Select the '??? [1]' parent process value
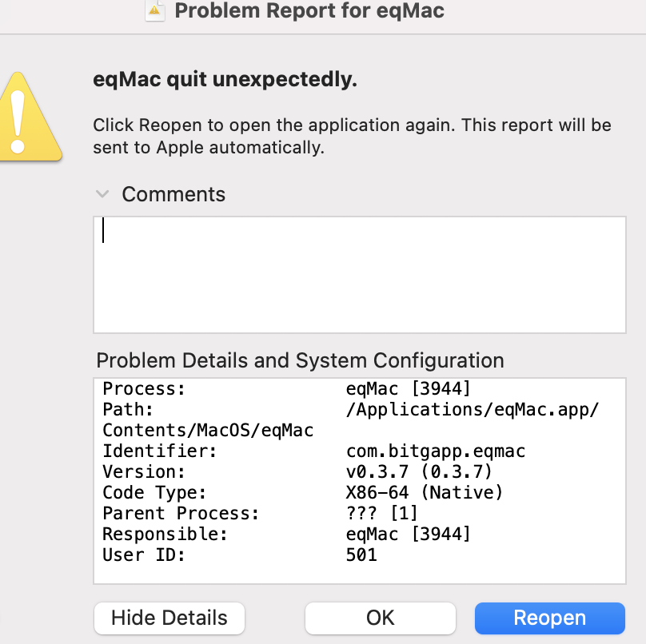Viewport: 646px width, 644px height. tap(382, 514)
